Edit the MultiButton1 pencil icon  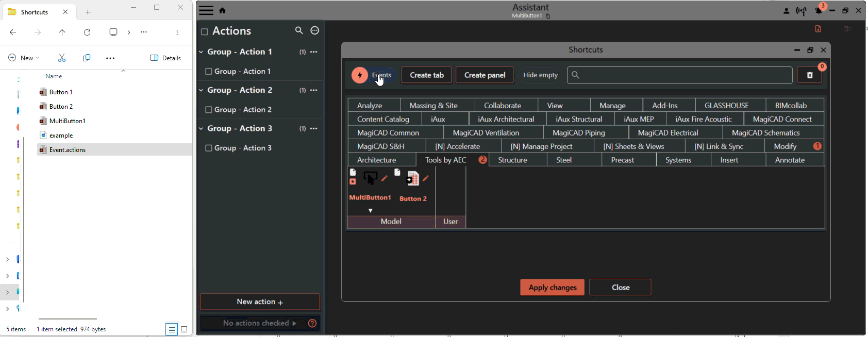(385, 178)
